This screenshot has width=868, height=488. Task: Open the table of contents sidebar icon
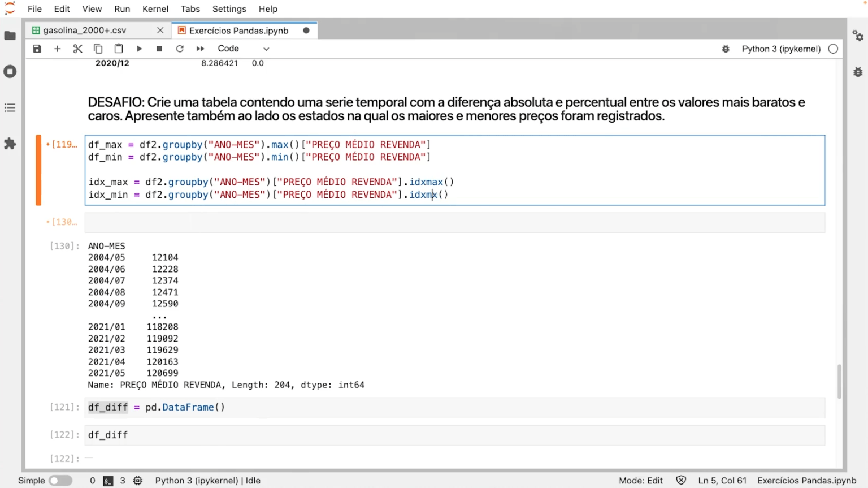coord(10,107)
